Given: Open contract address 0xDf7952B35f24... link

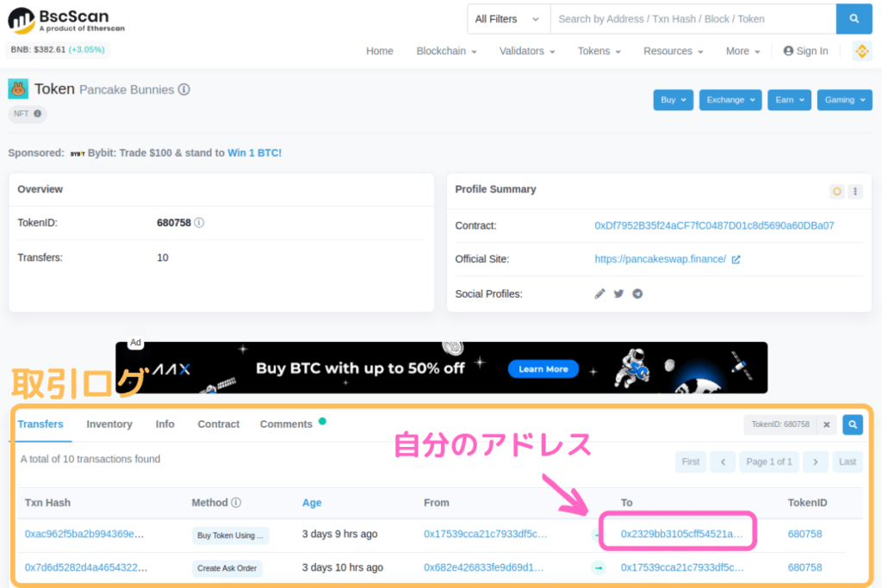Looking at the screenshot, I should point(714,226).
